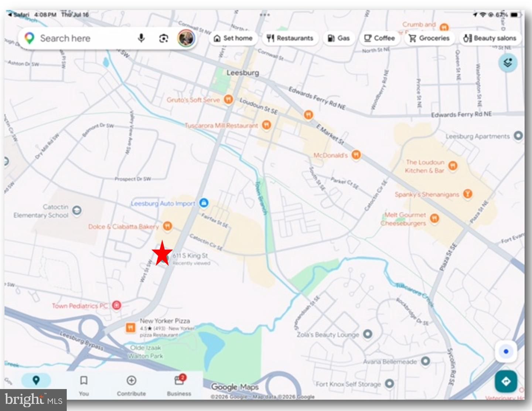Image resolution: width=532 pixels, height=411 pixels.
Task: Filter map by Coffee
Action: coord(379,38)
